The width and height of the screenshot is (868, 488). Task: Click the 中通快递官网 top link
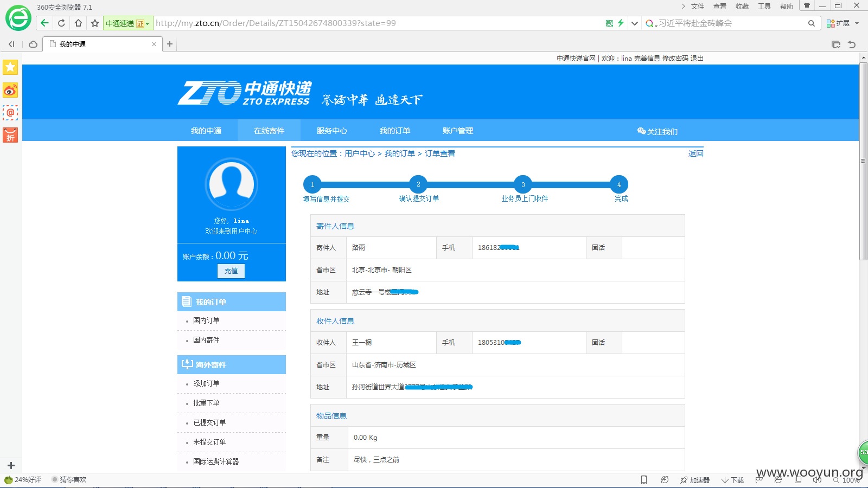(x=576, y=59)
